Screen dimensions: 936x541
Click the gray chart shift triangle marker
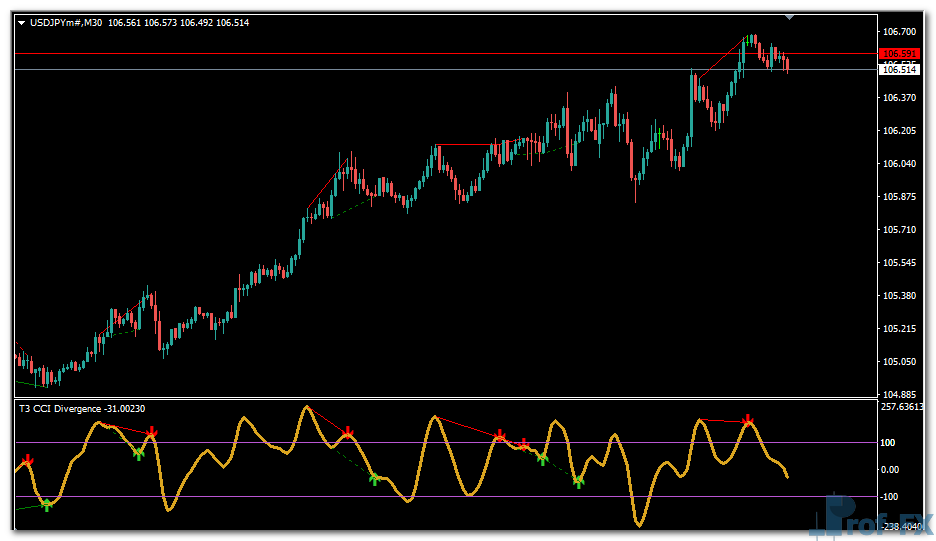pyautogui.click(x=790, y=17)
